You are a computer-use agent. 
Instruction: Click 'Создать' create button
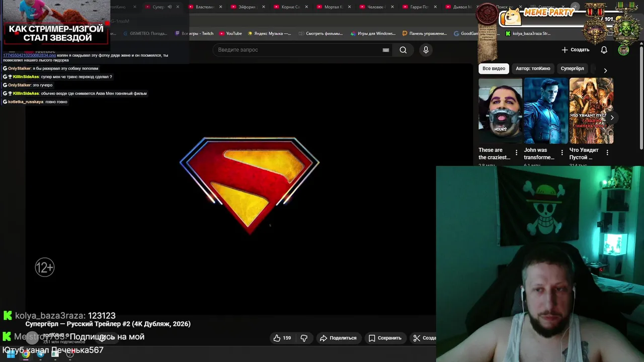point(575,50)
